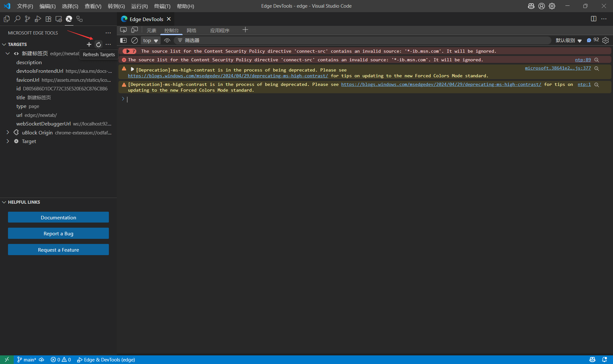
Task: Click magnifier icon beside ntp:1 warning
Action: pos(597,85)
